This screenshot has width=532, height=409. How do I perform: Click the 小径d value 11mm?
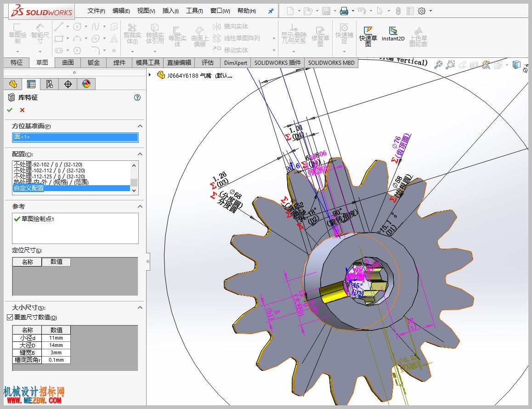point(56,338)
